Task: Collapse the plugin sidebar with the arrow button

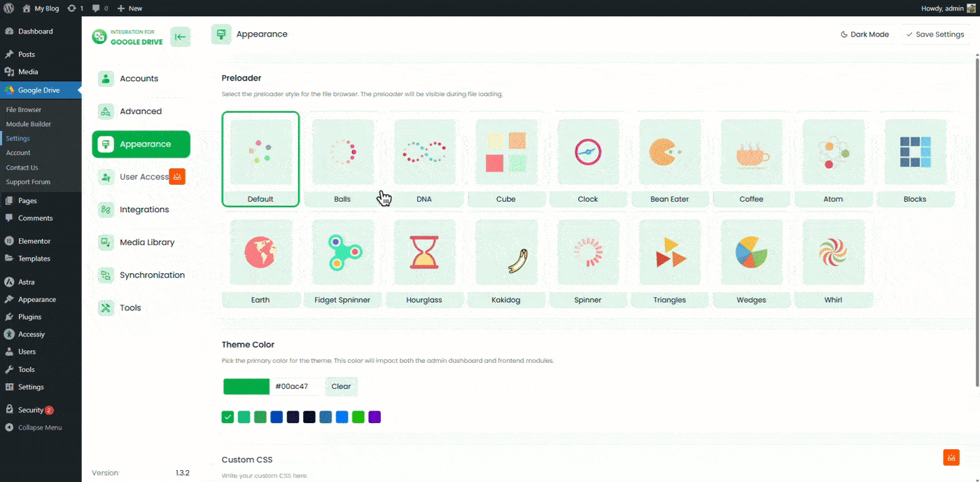Action: pos(180,36)
